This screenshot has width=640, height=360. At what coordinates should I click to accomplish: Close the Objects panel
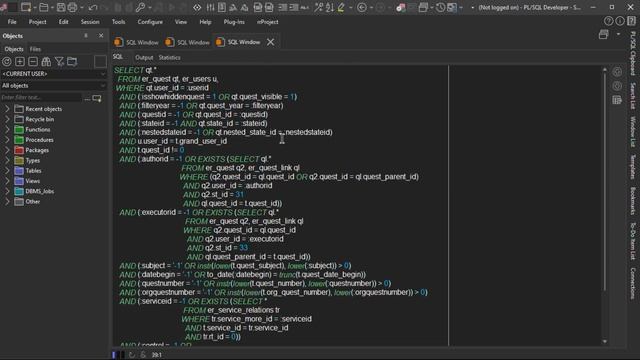(x=101, y=36)
